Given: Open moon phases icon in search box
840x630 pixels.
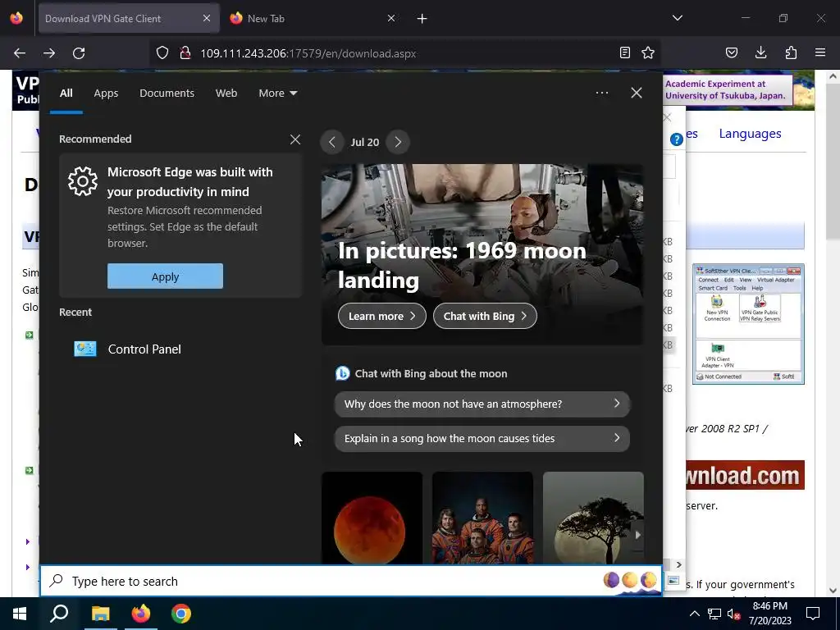Looking at the screenshot, I should pyautogui.click(x=631, y=580).
